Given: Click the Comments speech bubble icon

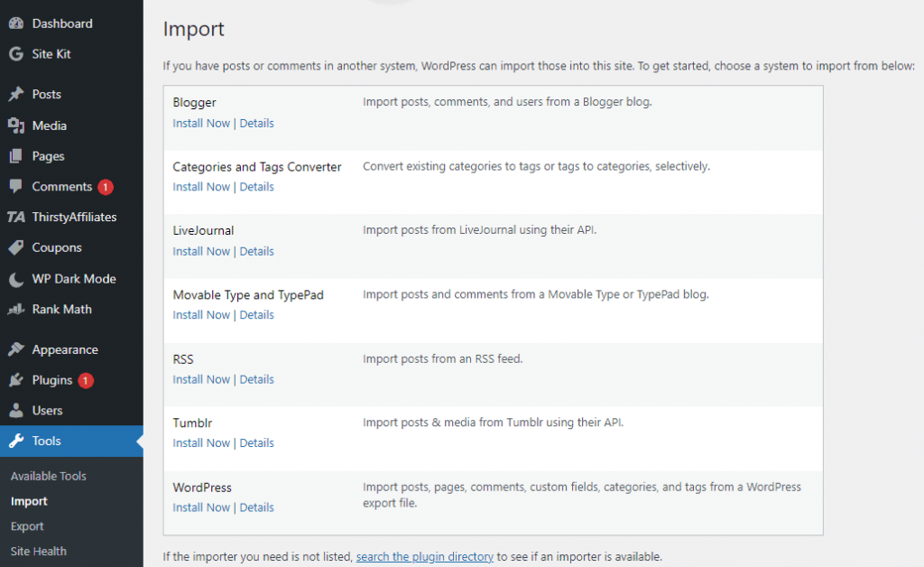Looking at the screenshot, I should click(x=16, y=187).
